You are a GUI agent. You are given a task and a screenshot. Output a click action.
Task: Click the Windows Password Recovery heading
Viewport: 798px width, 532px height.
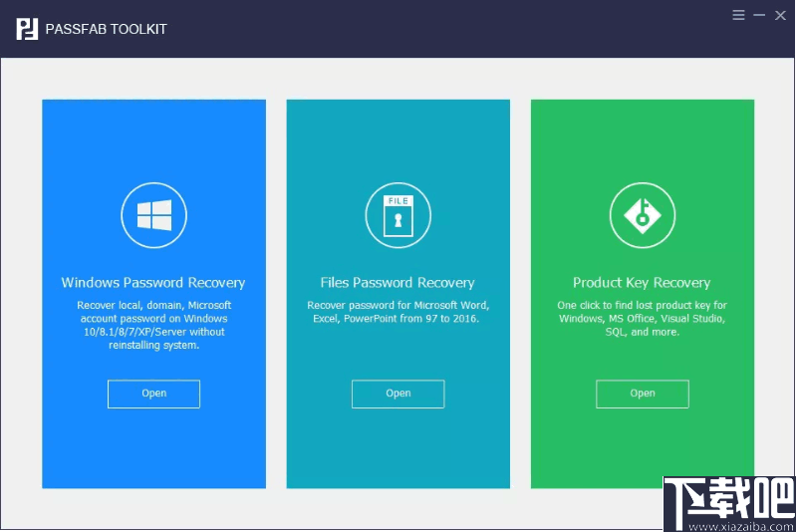point(153,283)
